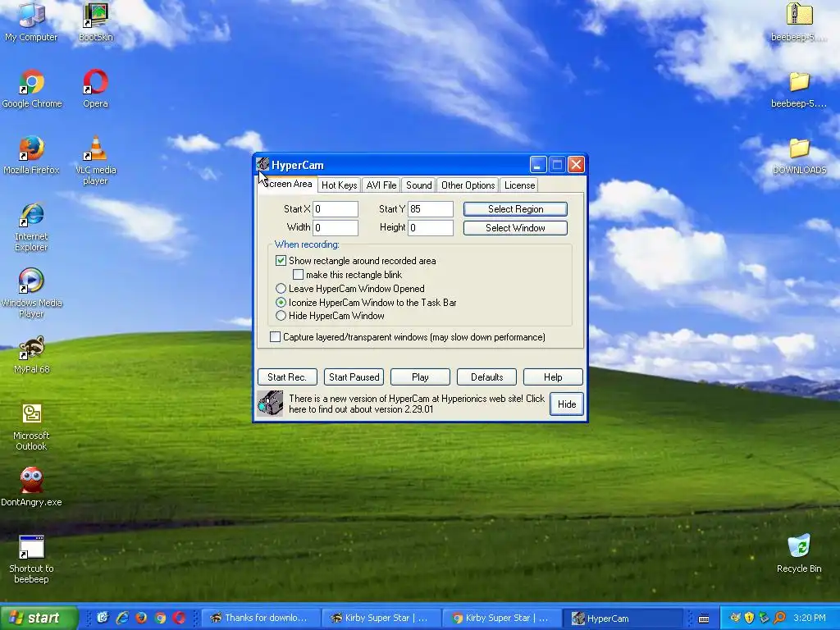Open the Sound tab

tap(418, 185)
